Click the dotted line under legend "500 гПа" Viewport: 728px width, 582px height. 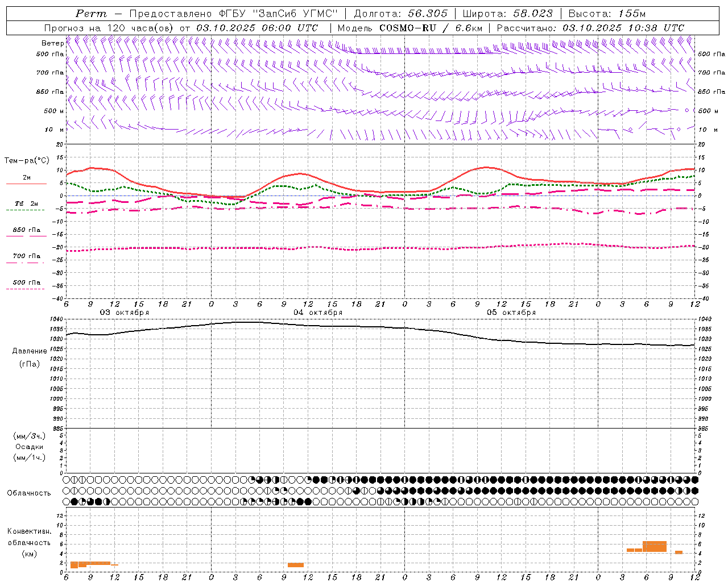[25, 289]
